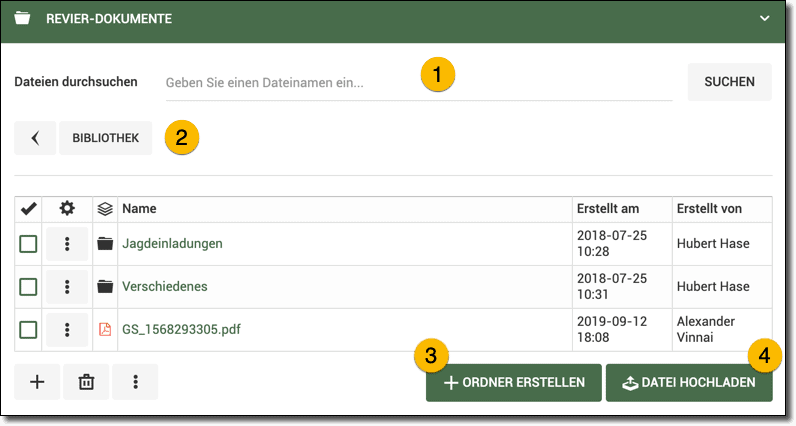Click the Datei hochladen button

[689, 382]
